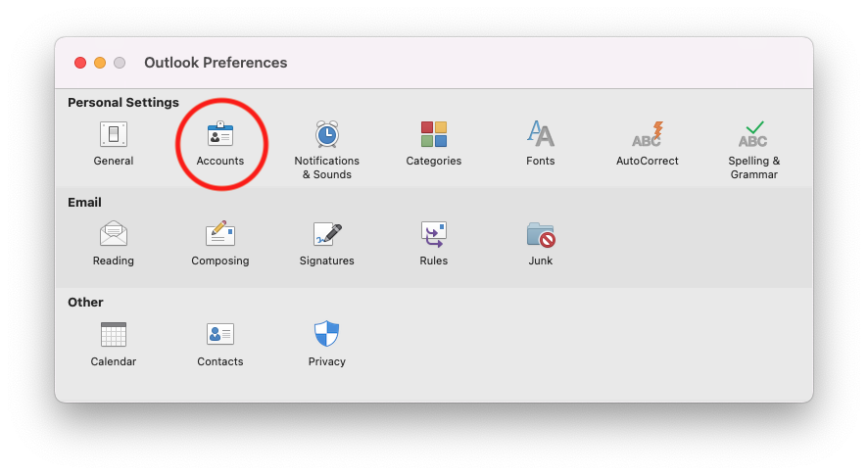The height and width of the screenshot is (475, 868).
Task: Close the Outlook Preferences window
Action: (x=80, y=63)
